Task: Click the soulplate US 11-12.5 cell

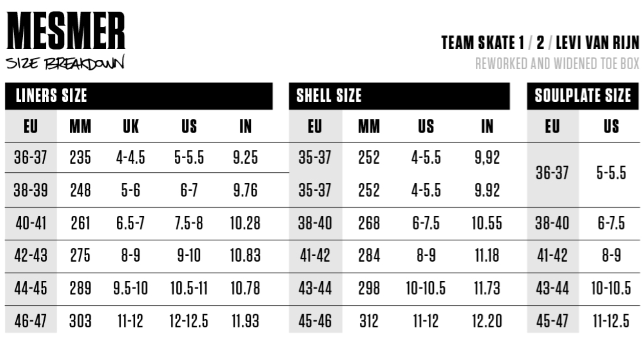Action: pyautogui.click(x=611, y=321)
